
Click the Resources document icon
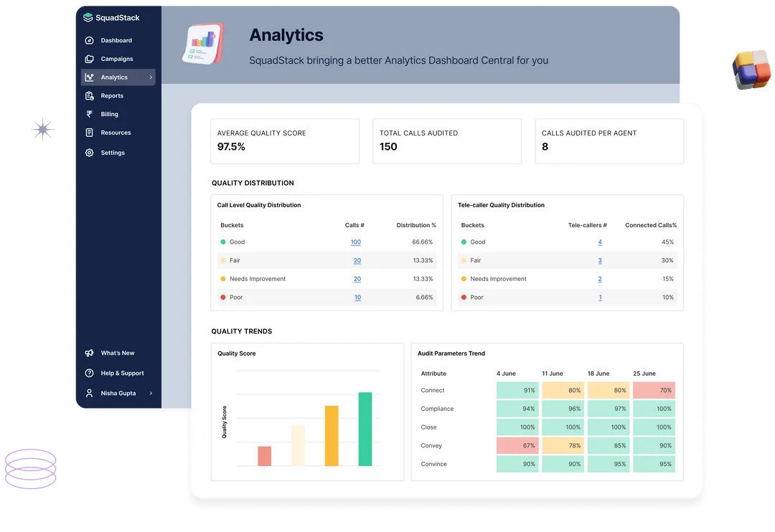click(x=90, y=133)
